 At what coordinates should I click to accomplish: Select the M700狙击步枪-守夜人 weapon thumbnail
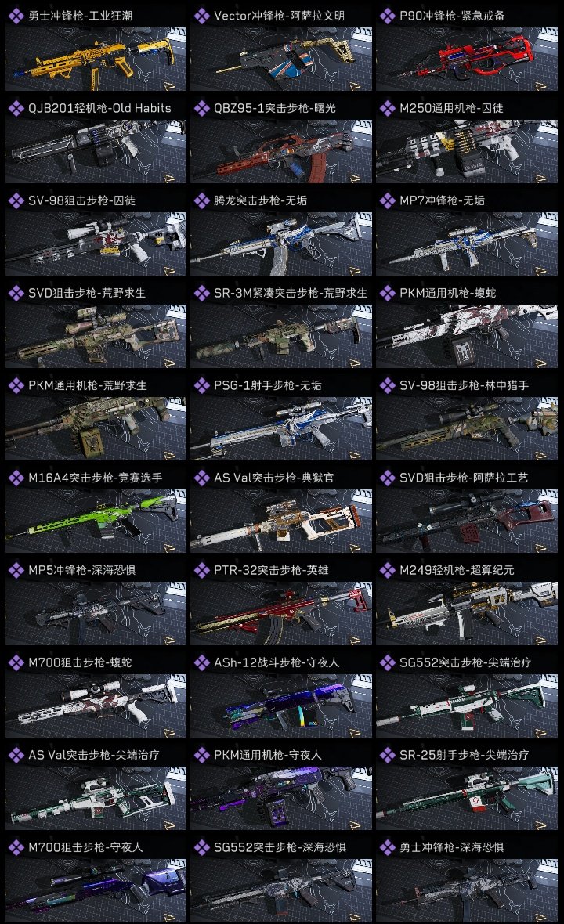click(x=96, y=890)
